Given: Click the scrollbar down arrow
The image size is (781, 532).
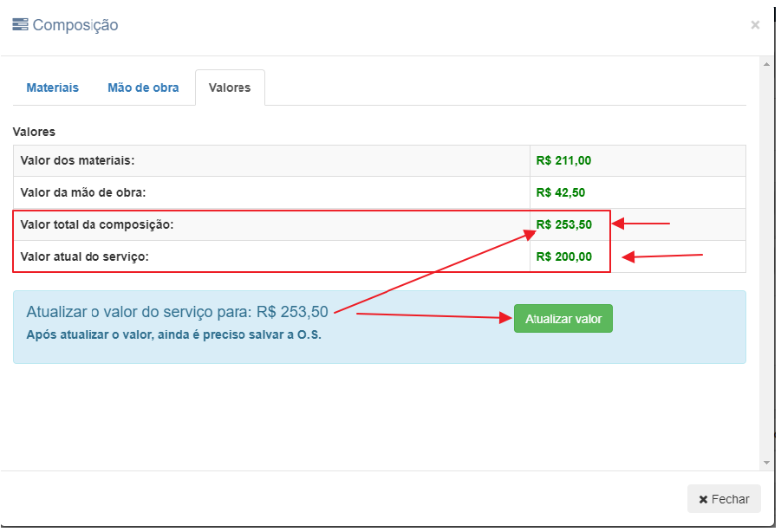Looking at the screenshot, I should pyautogui.click(x=766, y=463).
